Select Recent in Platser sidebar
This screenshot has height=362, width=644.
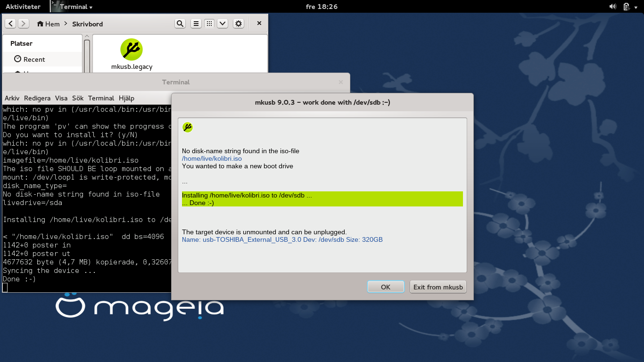[42, 59]
